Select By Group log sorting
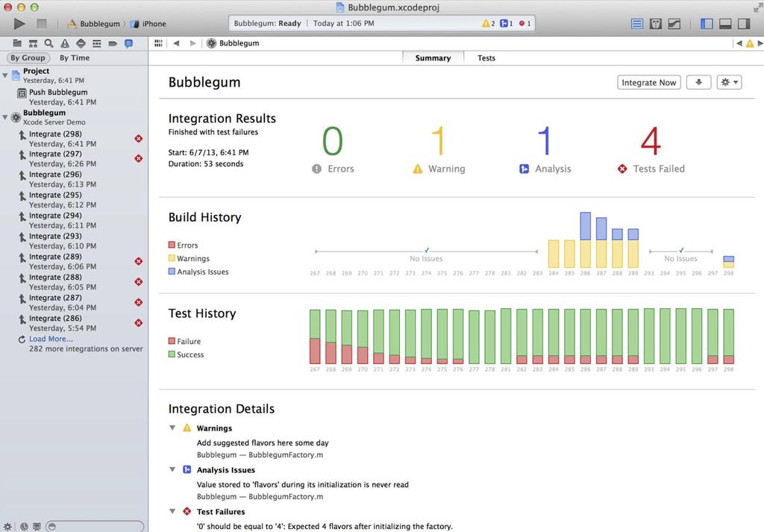The image size is (764, 532). pos(28,57)
